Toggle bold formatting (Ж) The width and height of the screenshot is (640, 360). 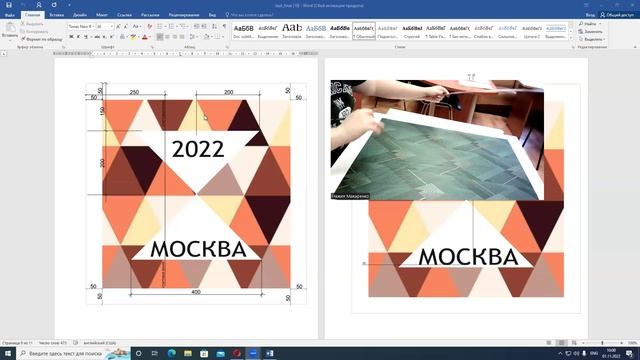pyautogui.click(x=71, y=37)
